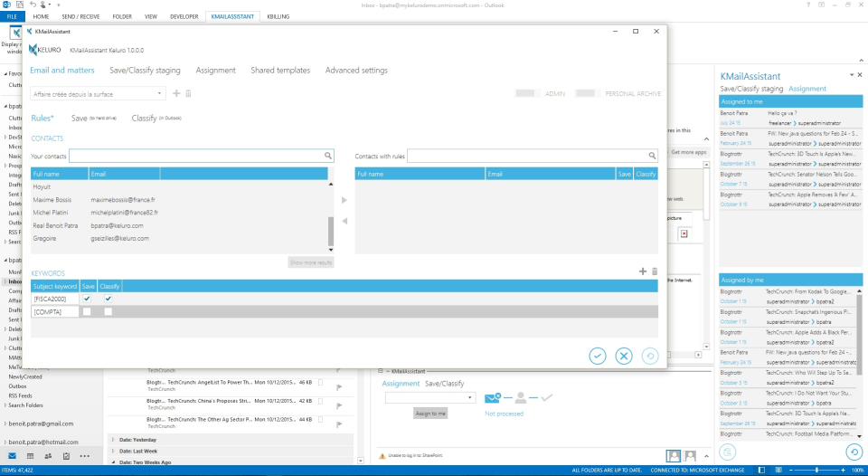Open People view in Outlook navigation bar
This screenshot has width=868, height=476.
(x=48, y=456)
